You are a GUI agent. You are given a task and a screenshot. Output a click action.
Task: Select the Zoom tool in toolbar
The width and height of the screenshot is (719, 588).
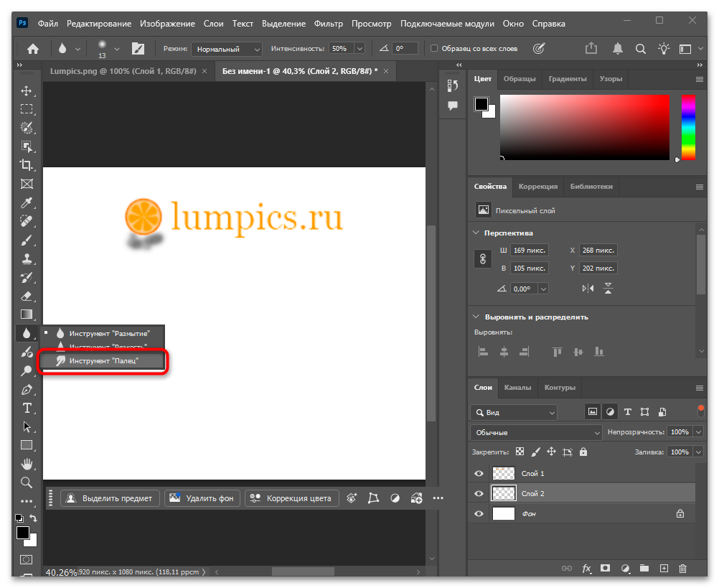point(27,482)
